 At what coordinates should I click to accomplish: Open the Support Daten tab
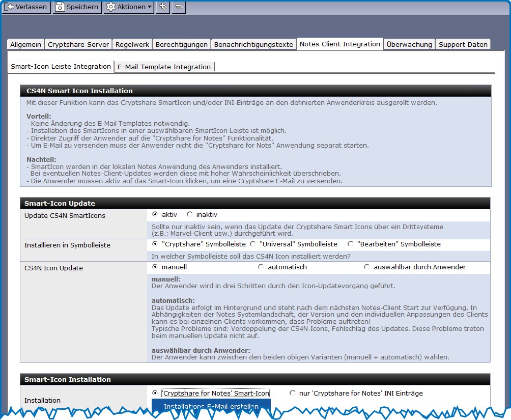click(x=463, y=44)
